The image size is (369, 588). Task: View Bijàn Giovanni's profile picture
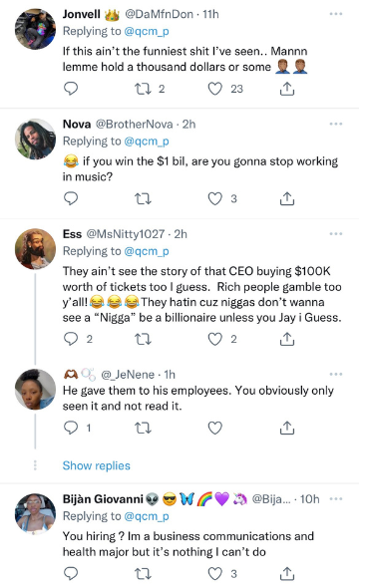click(35, 513)
